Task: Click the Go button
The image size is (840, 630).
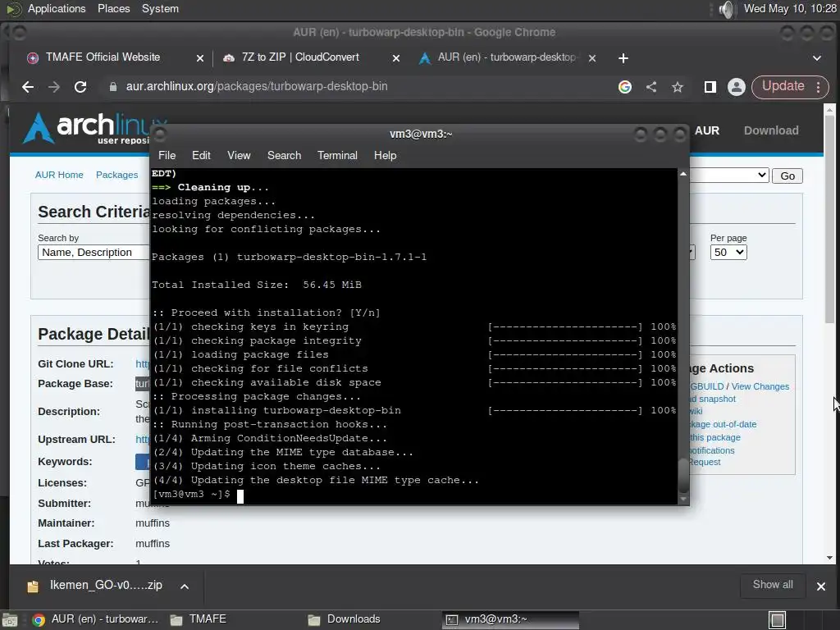Action: (x=787, y=176)
